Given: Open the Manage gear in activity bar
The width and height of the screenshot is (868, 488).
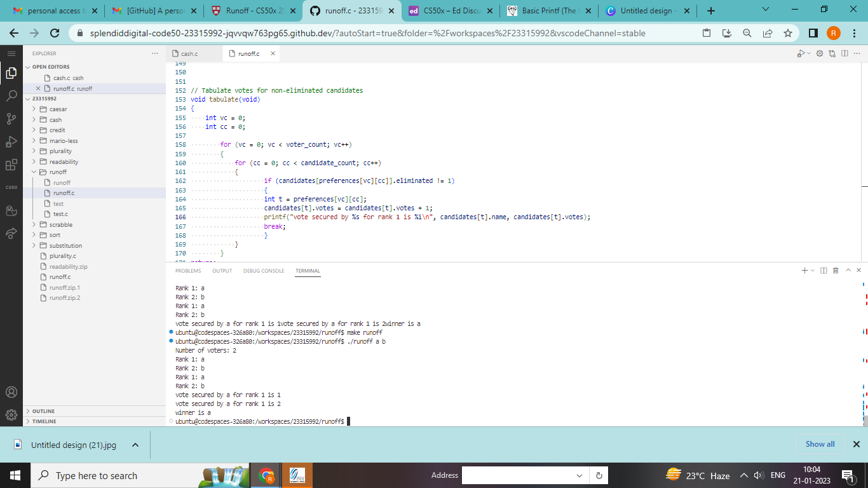Looking at the screenshot, I should (x=11, y=415).
